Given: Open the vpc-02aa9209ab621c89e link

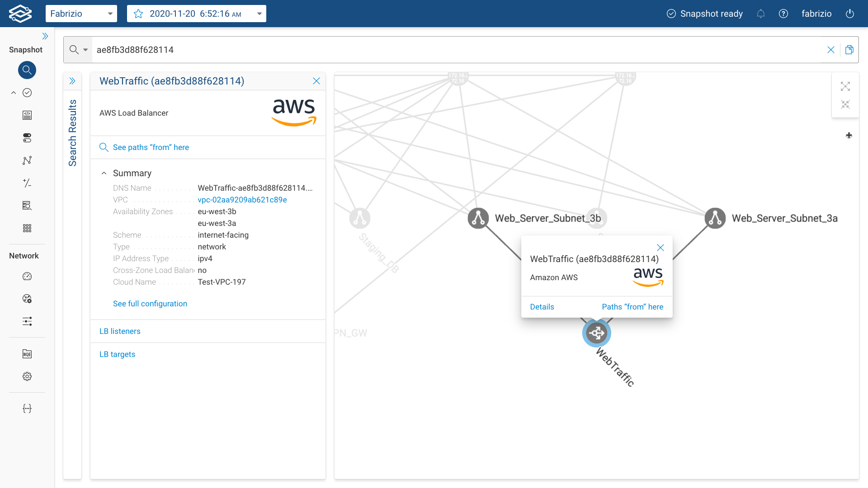Looking at the screenshot, I should coord(242,199).
